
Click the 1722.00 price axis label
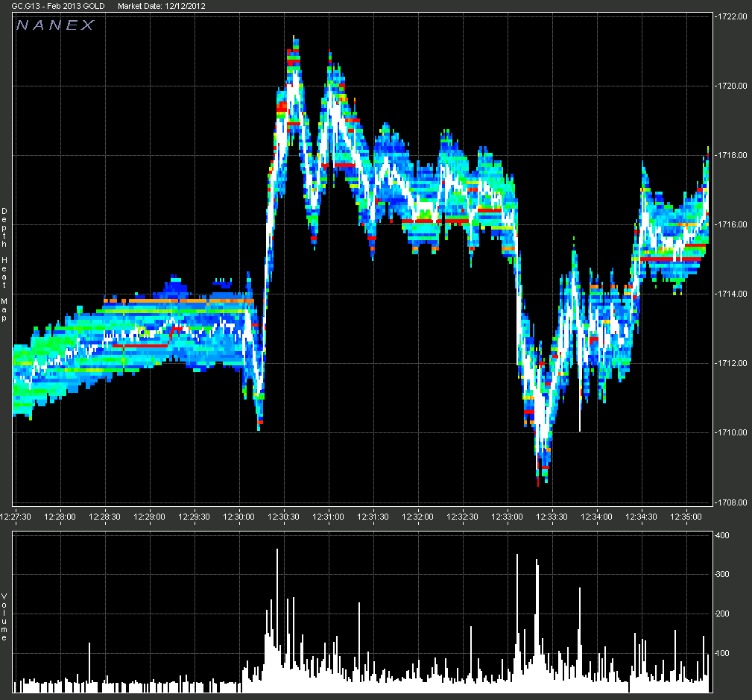point(733,16)
